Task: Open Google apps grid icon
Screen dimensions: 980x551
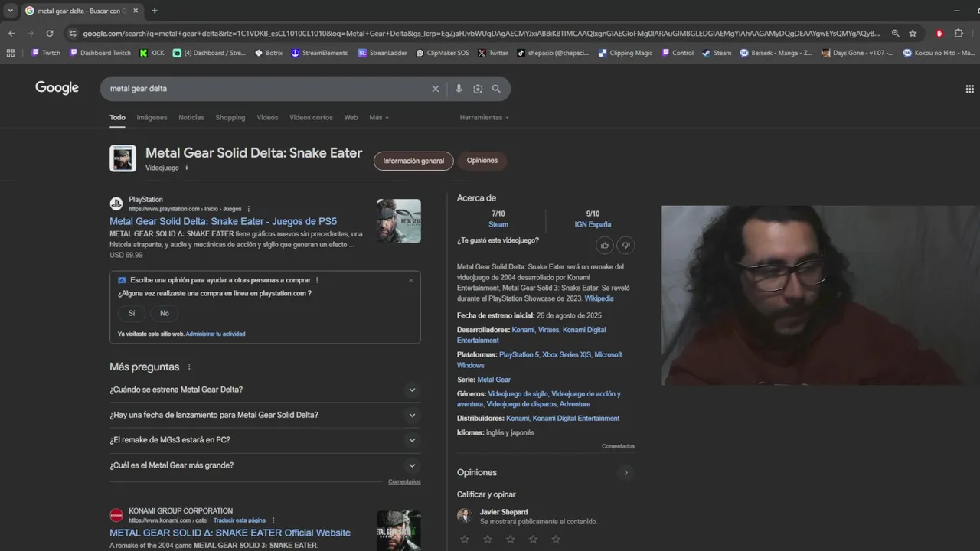Action: (970, 89)
